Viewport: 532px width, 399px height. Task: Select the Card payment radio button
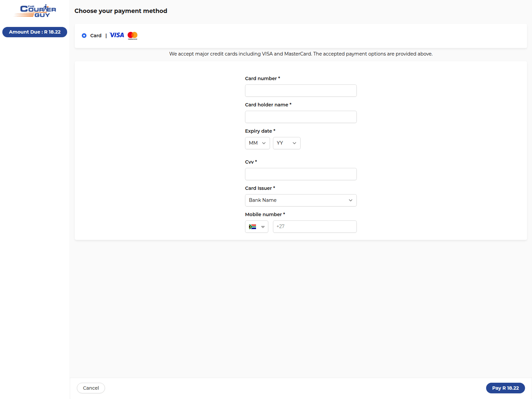(84, 36)
